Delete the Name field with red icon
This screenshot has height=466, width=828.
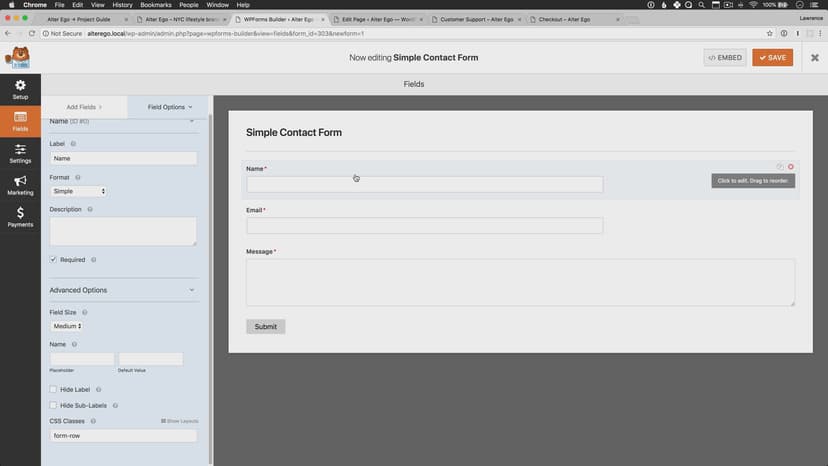coord(791,166)
